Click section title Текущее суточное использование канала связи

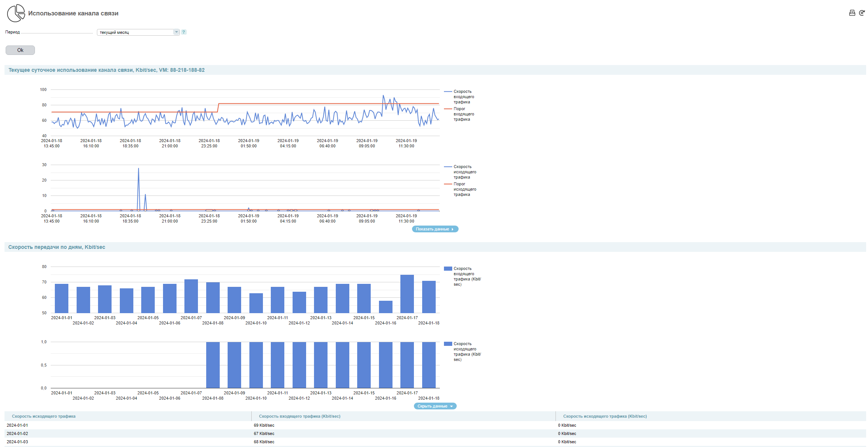tap(107, 70)
